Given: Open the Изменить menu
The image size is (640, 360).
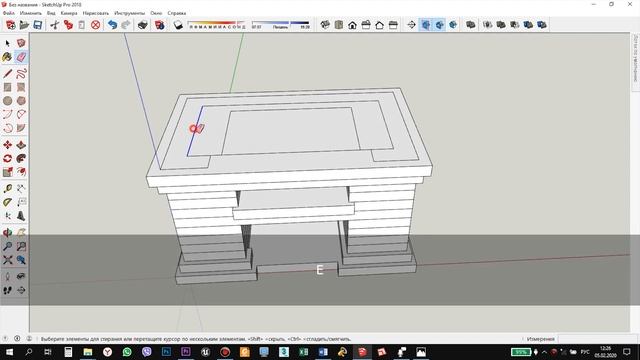Looking at the screenshot, I should [x=31, y=13].
